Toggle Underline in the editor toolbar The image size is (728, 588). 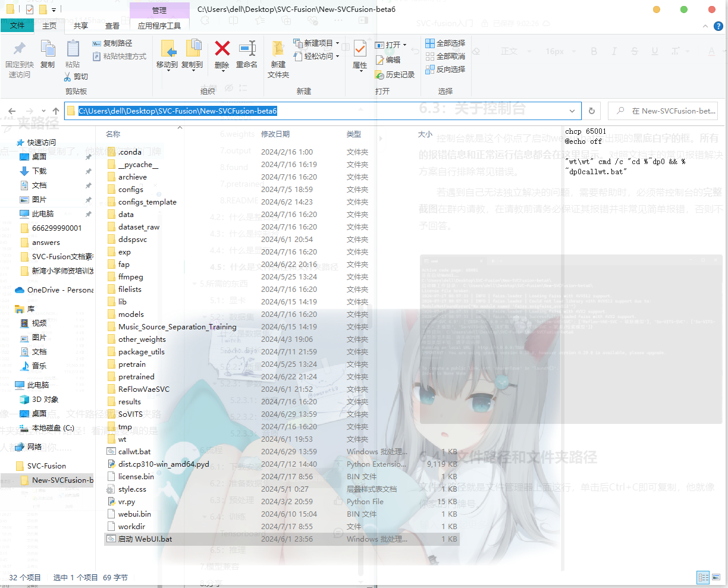(x=654, y=51)
